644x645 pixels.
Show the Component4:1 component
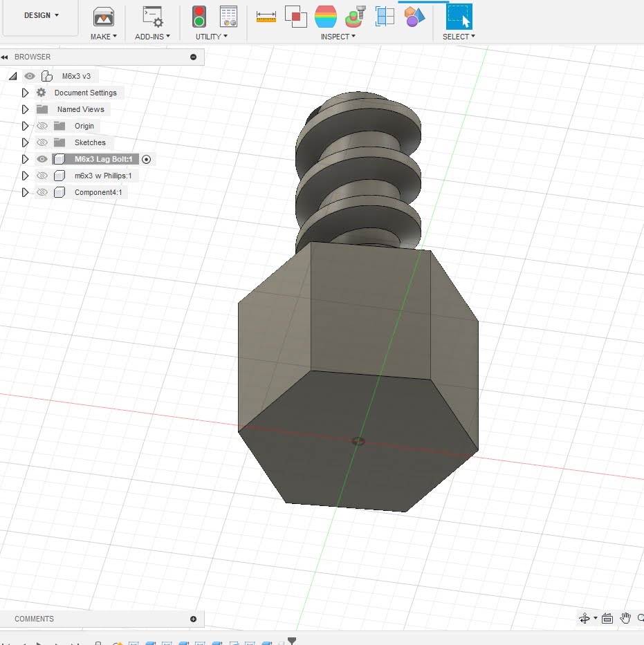[x=42, y=192]
